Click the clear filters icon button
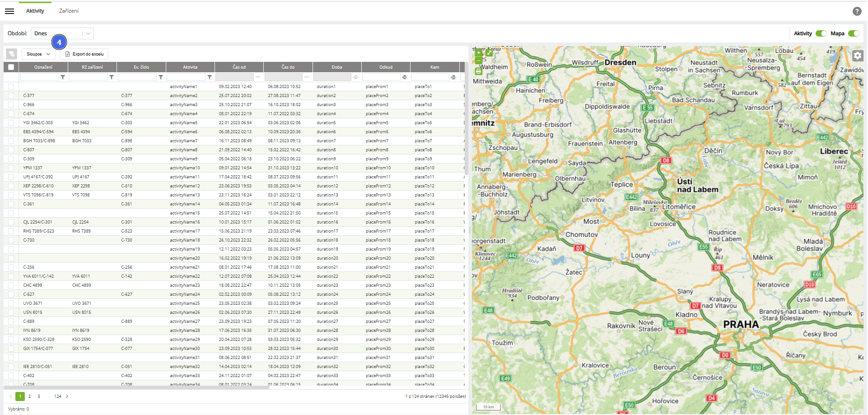 (11, 54)
